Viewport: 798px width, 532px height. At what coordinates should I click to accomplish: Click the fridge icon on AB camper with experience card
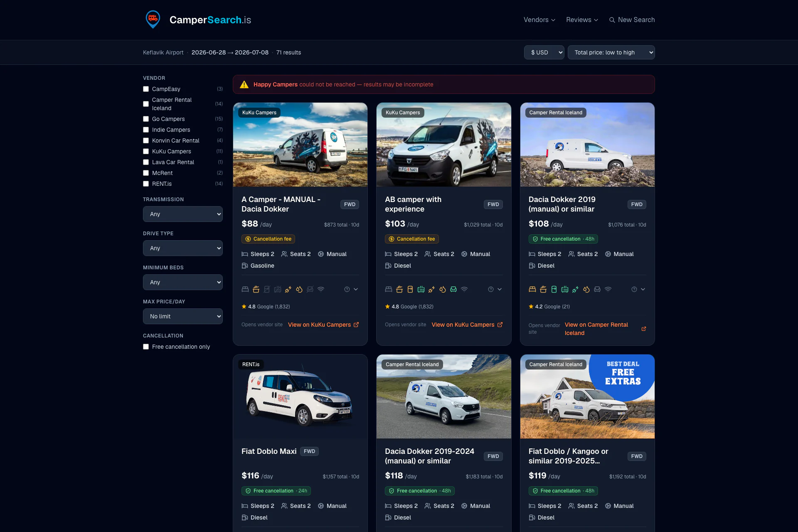[410, 289]
